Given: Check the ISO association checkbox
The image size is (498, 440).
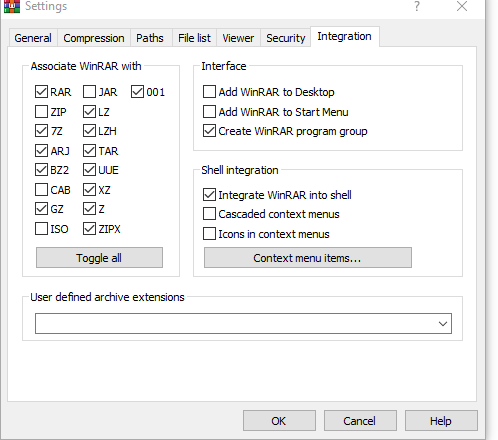Looking at the screenshot, I should point(41,229).
